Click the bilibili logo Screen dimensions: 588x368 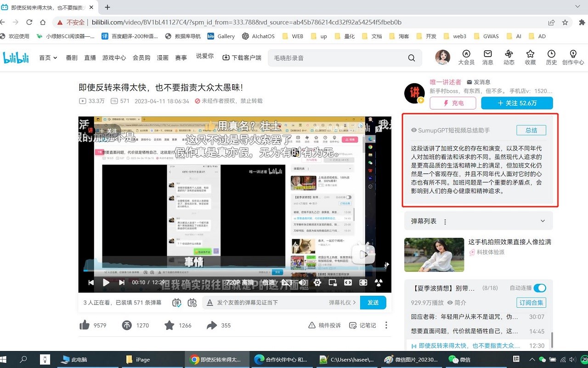pyautogui.click(x=16, y=57)
